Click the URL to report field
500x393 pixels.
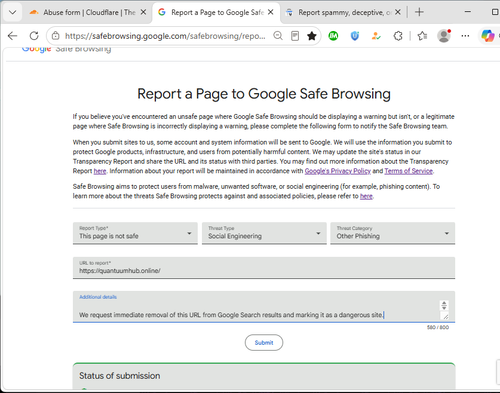(264, 268)
